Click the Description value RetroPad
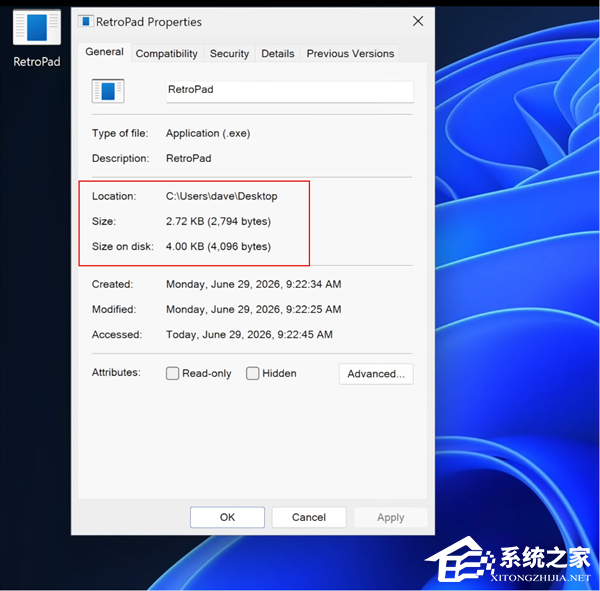600x591 pixels. coord(188,158)
